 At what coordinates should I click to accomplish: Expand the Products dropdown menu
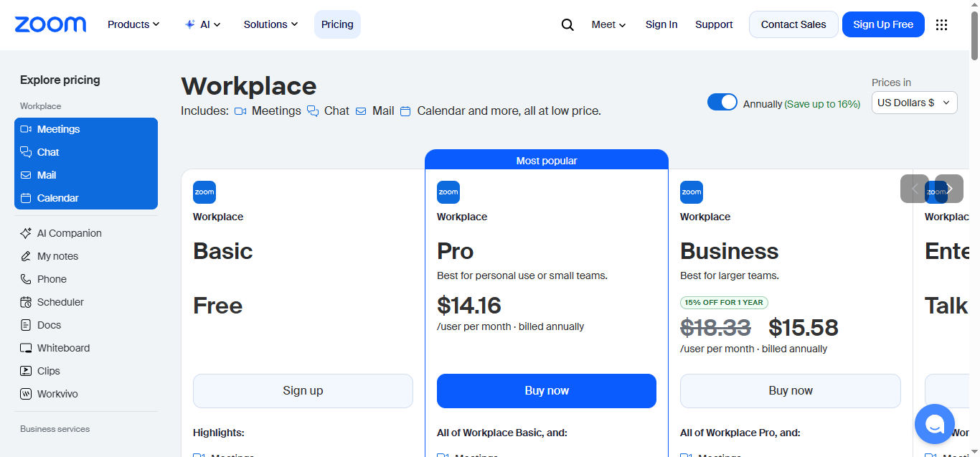[x=133, y=24]
